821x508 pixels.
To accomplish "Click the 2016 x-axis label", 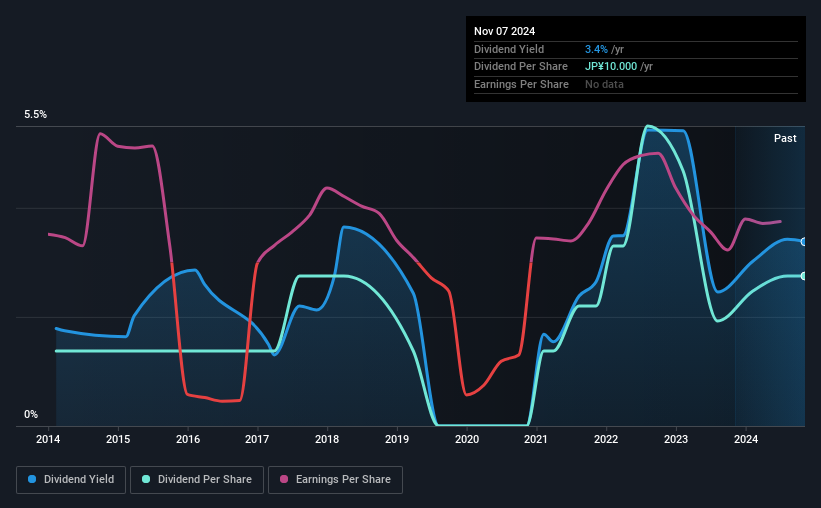I will (x=187, y=439).
